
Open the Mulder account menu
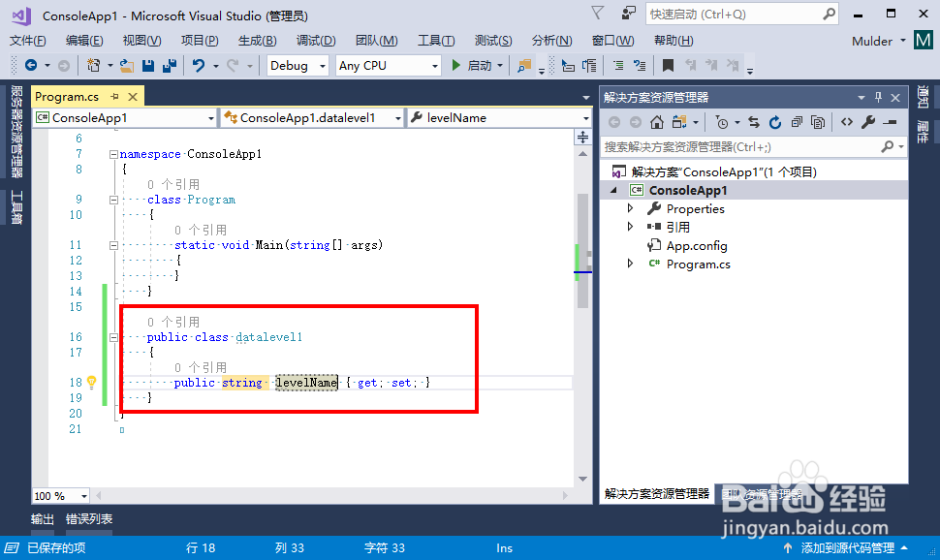878,41
